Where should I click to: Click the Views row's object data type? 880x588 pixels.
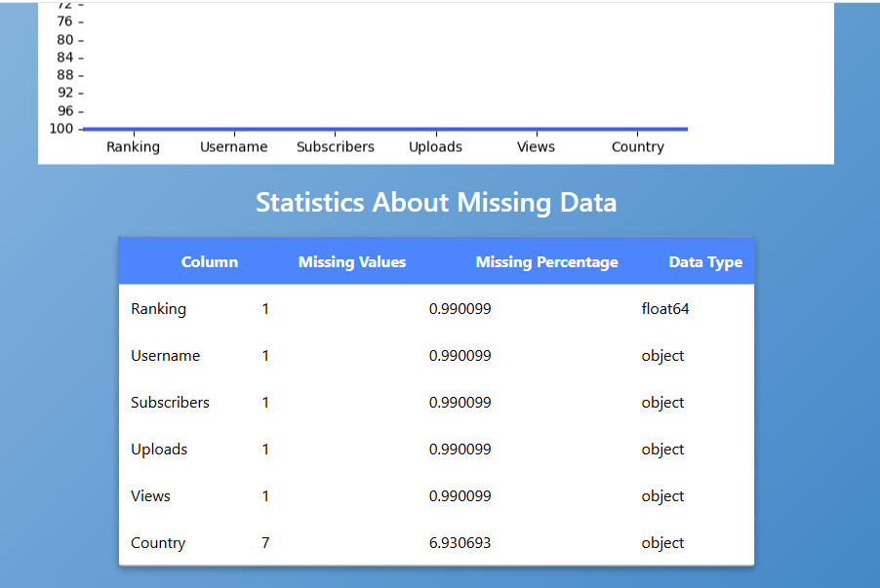(662, 496)
